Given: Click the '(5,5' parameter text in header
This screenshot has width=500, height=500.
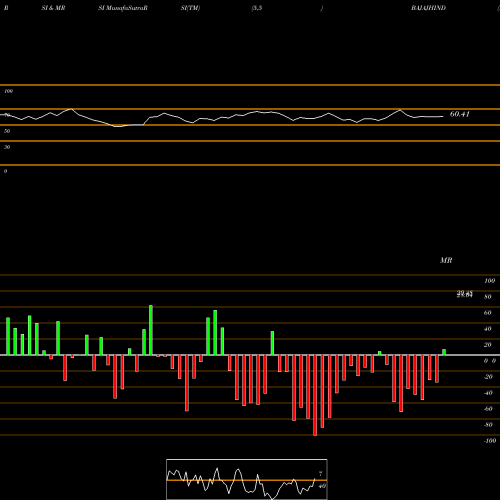Looking at the screenshot, I should 257,8.
